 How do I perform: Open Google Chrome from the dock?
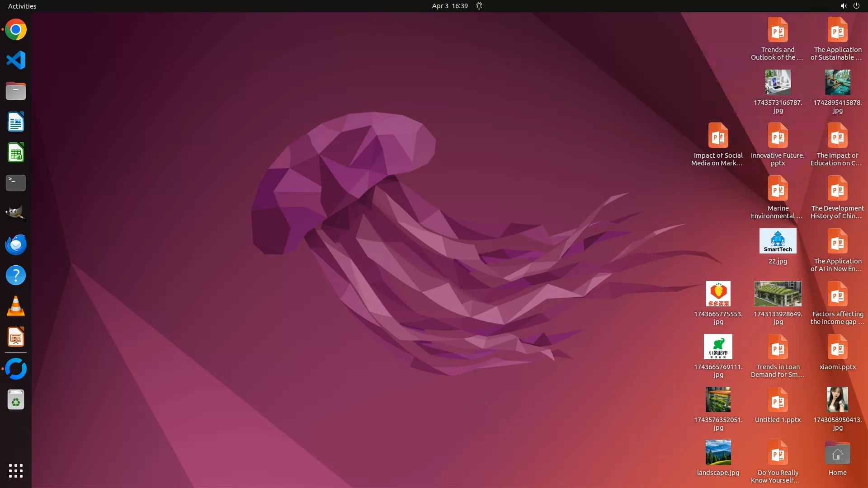tap(16, 30)
